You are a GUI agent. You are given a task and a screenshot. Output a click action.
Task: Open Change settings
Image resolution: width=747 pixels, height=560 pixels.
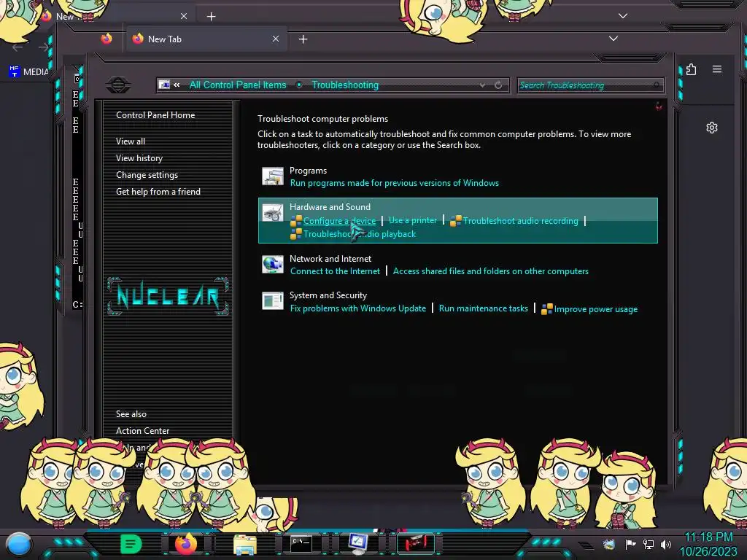tap(147, 175)
